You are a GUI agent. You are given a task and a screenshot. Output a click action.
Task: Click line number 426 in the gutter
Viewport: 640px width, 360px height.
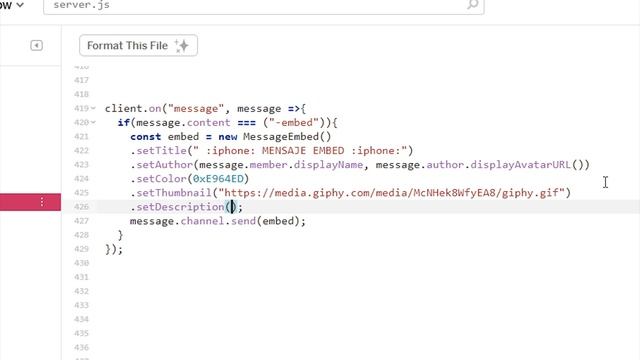(x=82, y=207)
